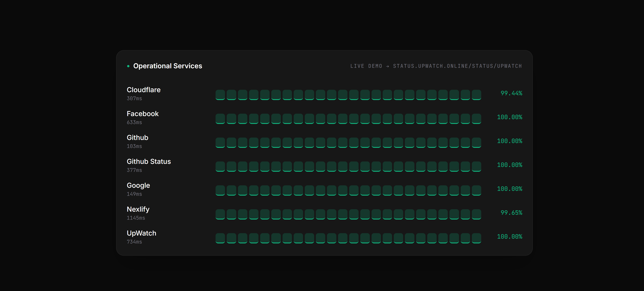Click the Nexlify service name

point(138,209)
